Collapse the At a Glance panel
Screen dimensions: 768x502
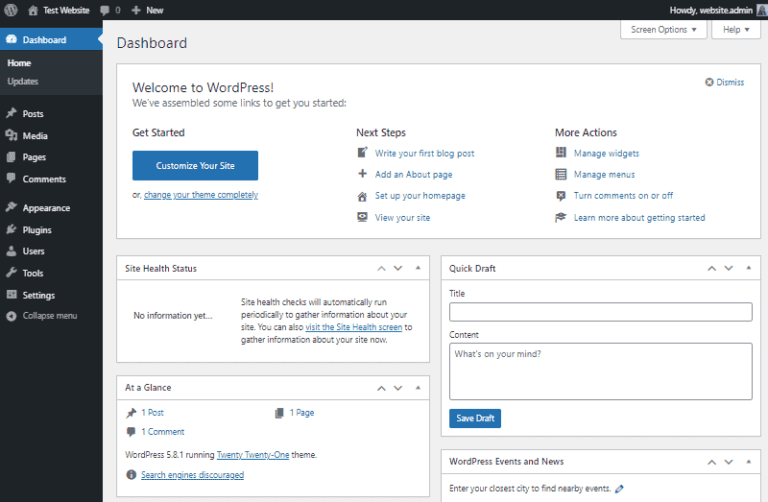418,388
